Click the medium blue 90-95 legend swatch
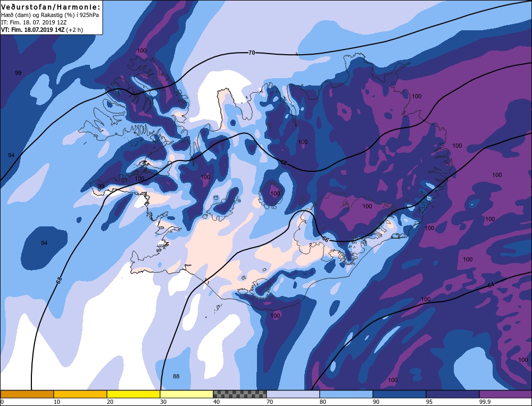Viewport: 532px width, 406px height. [x=400, y=394]
